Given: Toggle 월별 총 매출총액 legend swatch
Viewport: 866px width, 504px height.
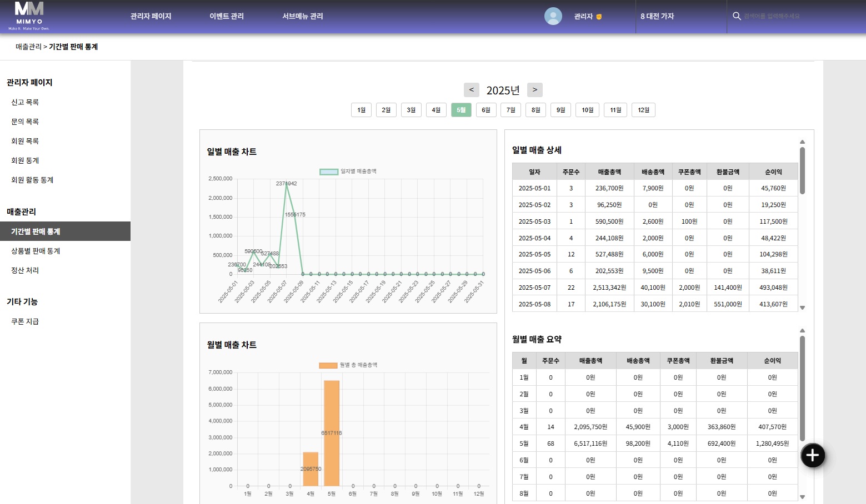Looking at the screenshot, I should tap(328, 365).
